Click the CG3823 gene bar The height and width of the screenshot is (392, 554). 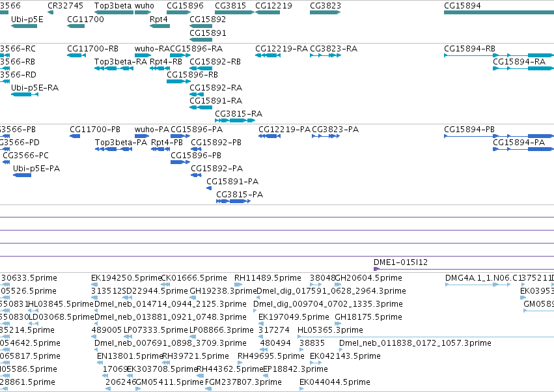[325, 12]
